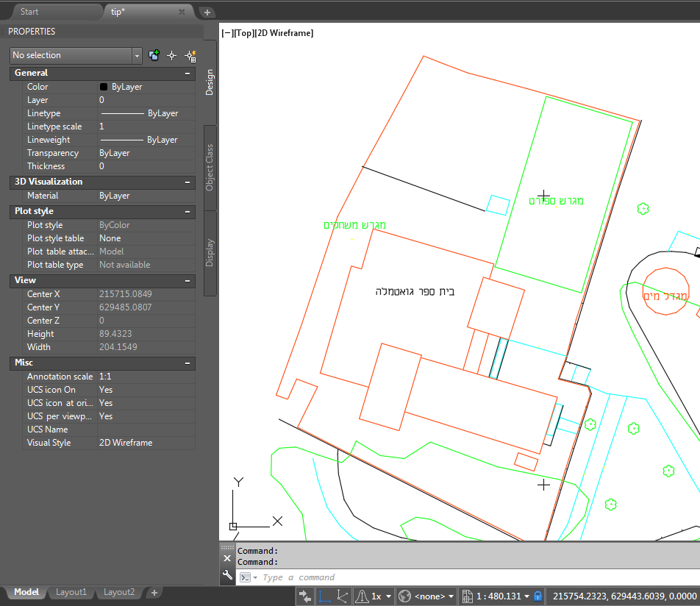Click the Visual Style 2D Wireframe value
This screenshot has width=700, height=606.
[146, 443]
